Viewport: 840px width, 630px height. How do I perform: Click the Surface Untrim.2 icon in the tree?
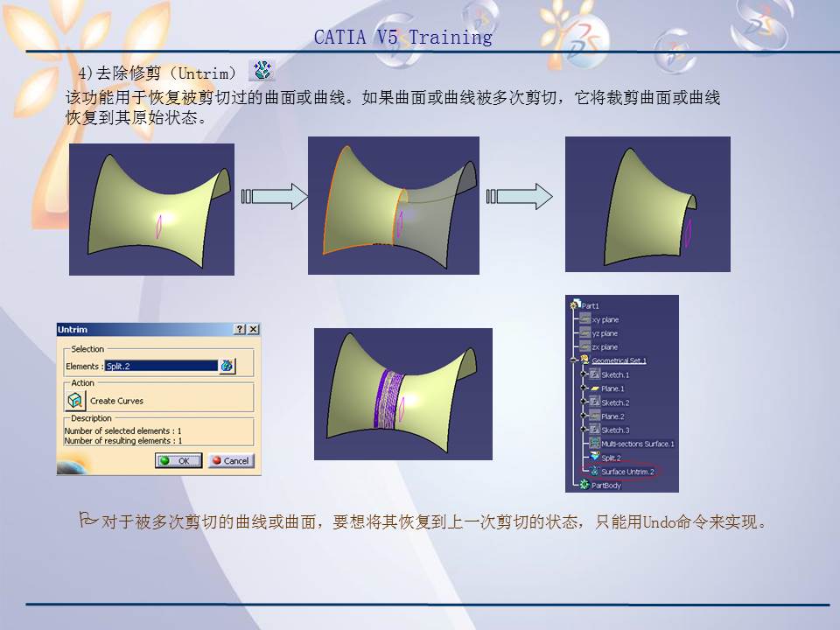tap(595, 470)
